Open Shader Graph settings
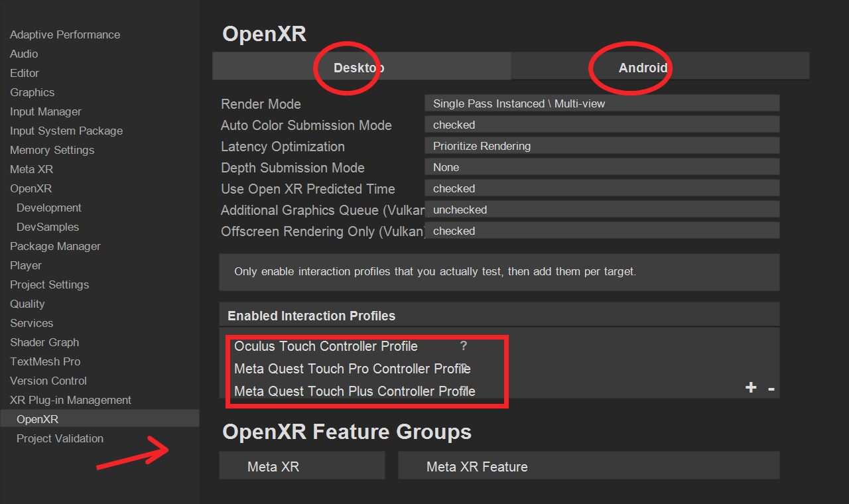Viewport: 849px width, 504px height. coord(44,342)
